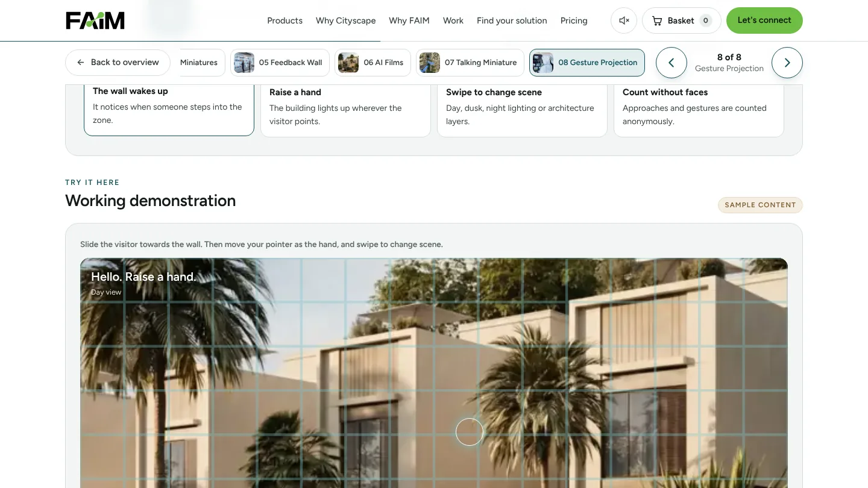Select 'The wall wakes up' card

click(x=169, y=110)
